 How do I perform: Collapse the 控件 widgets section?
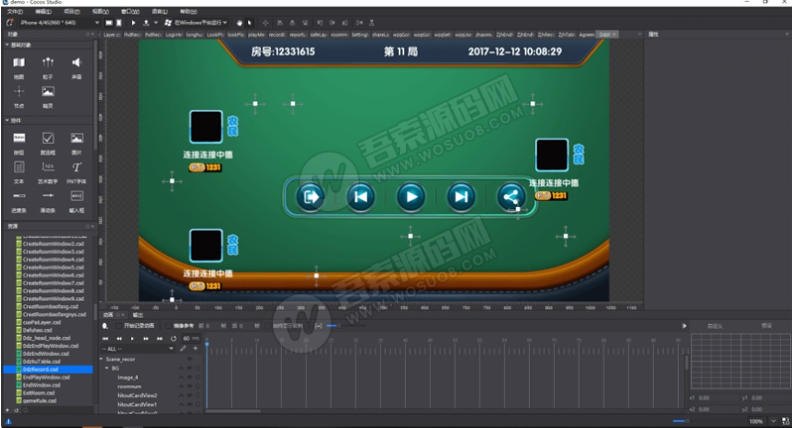pos(7,120)
